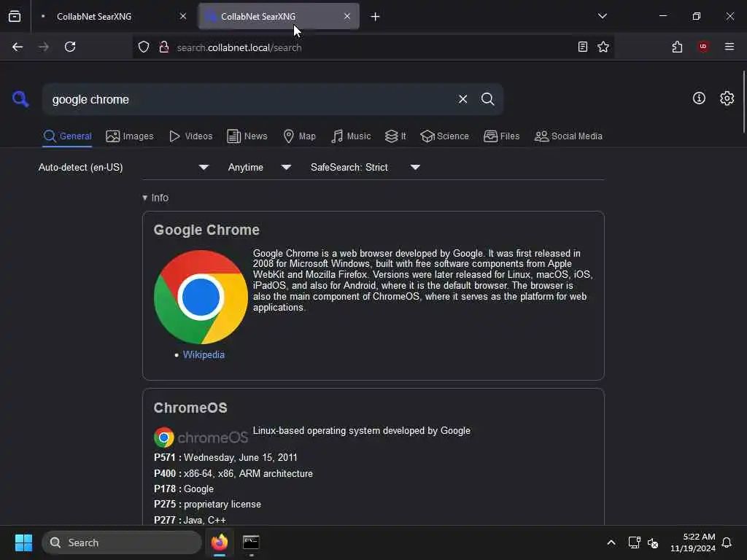Switch to the Social Media tab

point(568,136)
